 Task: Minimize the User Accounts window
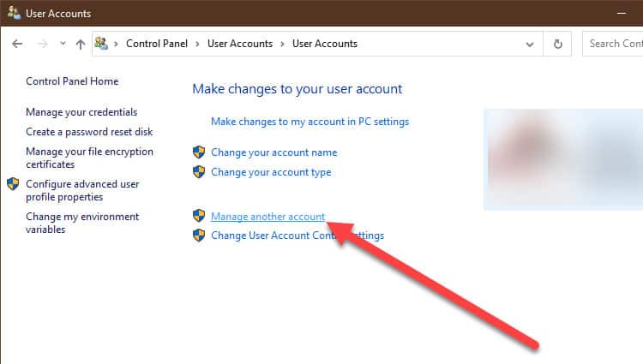coord(622,13)
